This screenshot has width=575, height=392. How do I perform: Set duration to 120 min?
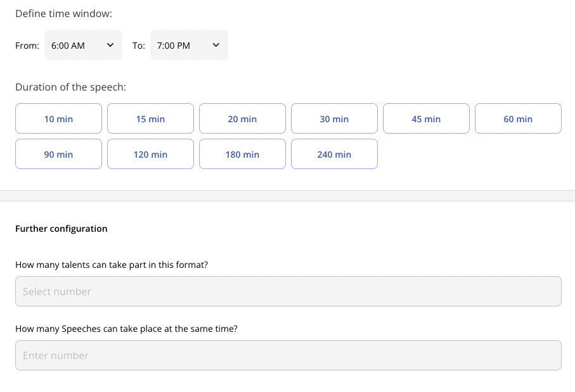[150, 154]
